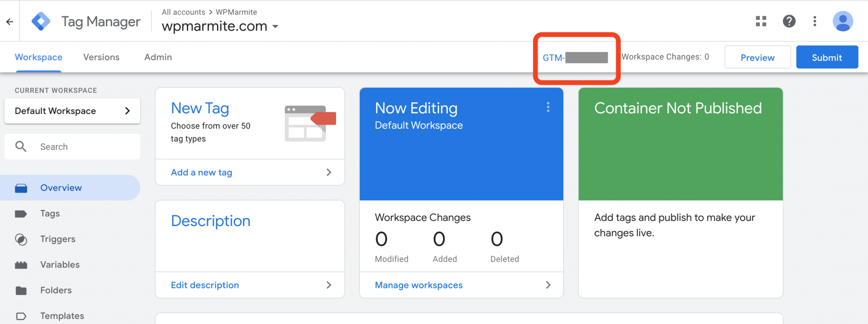The image size is (868, 324).
Task: Click the Folders sidebar icon
Action: tap(21, 290)
